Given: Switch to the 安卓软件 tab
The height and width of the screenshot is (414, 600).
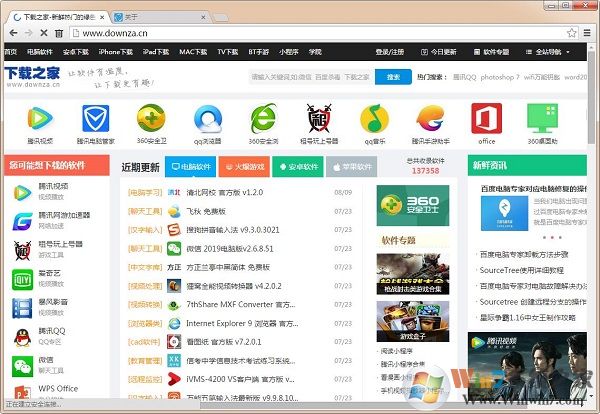Looking at the screenshot, I should coord(301,167).
